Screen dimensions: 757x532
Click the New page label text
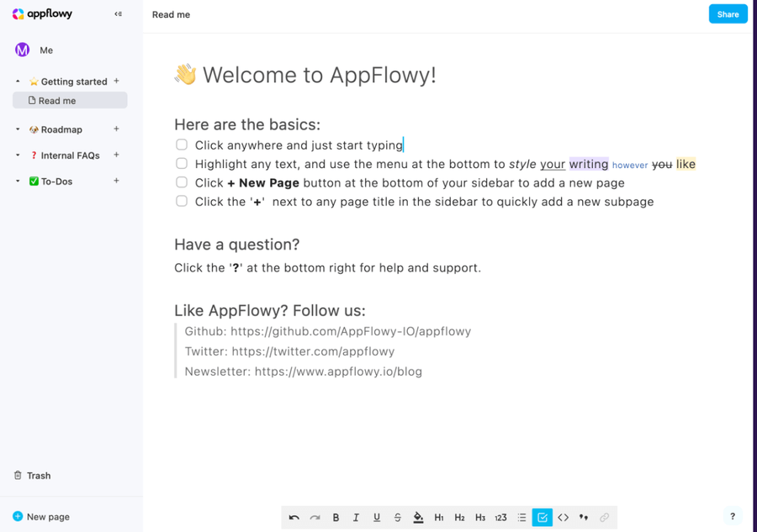48,517
